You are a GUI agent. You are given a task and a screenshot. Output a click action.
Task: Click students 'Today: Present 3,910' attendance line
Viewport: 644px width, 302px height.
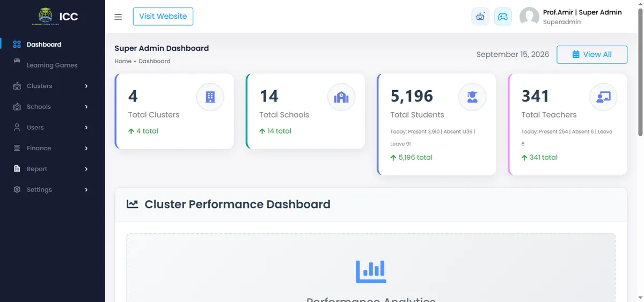(433, 138)
